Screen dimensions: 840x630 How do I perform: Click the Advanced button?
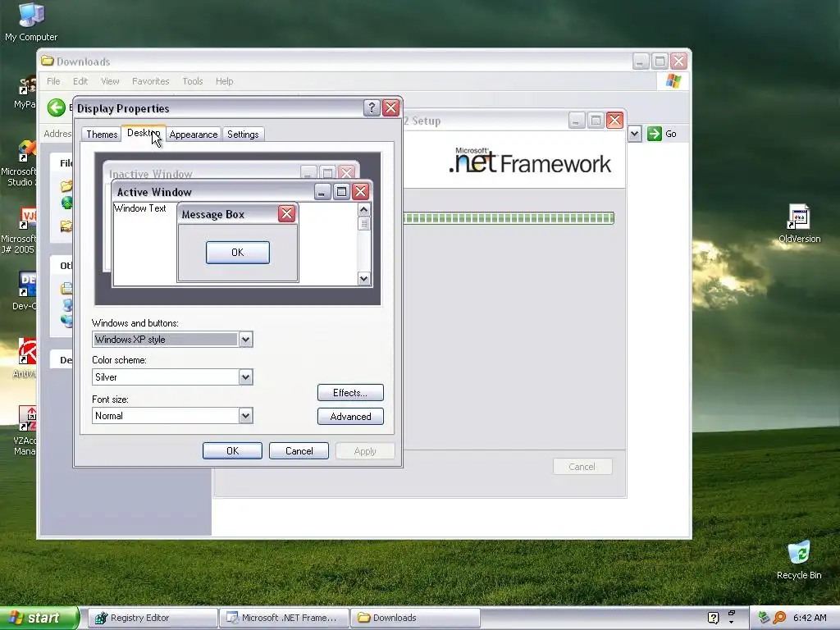click(x=350, y=416)
